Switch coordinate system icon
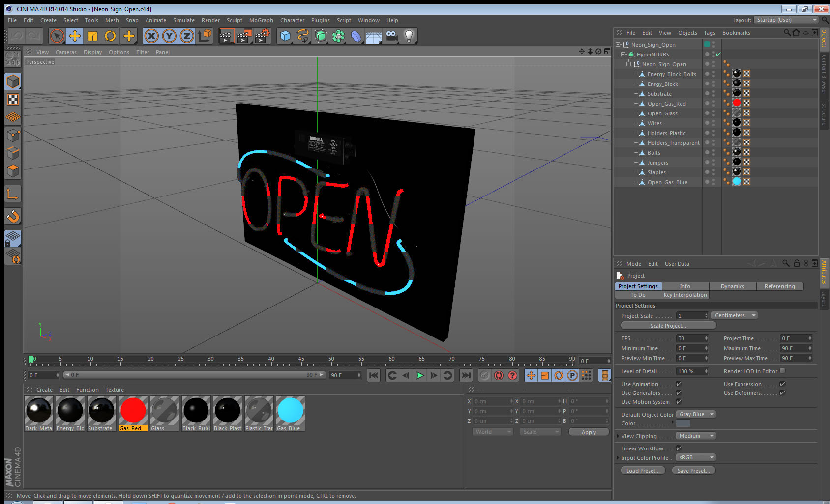The image size is (830, 504). (205, 36)
